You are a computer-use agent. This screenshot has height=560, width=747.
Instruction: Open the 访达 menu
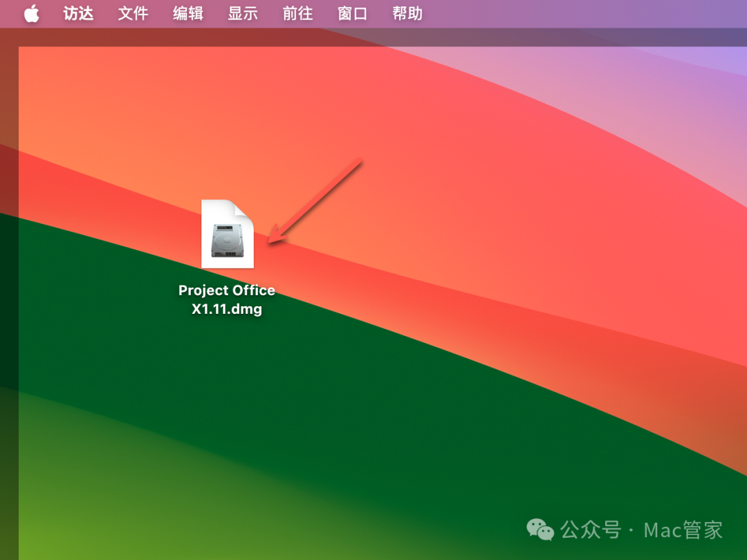78,13
